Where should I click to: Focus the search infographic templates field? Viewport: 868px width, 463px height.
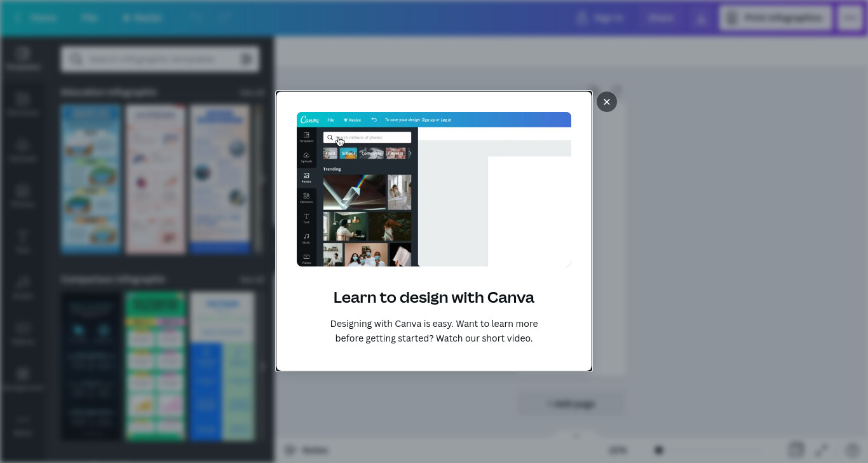coord(159,59)
